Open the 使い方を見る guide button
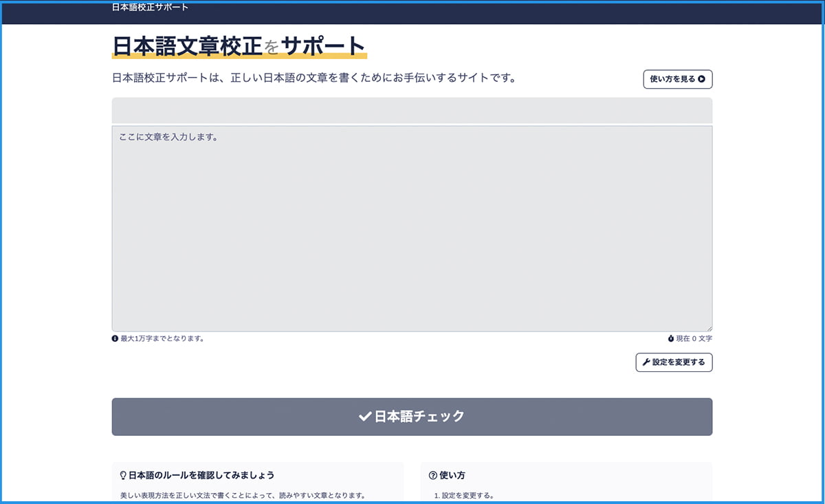This screenshot has height=504, width=825. pyautogui.click(x=677, y=79)
